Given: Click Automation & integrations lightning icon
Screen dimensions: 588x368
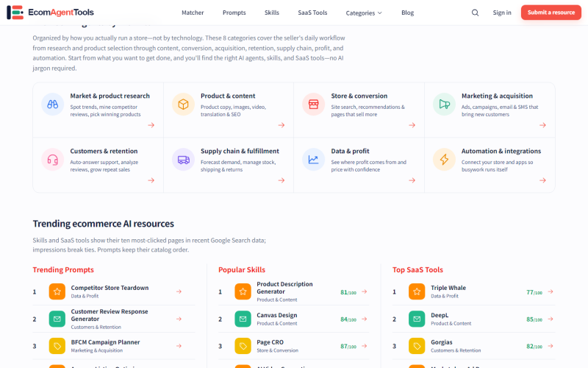Looking at the screenshot, I should [x=444, y=159].
